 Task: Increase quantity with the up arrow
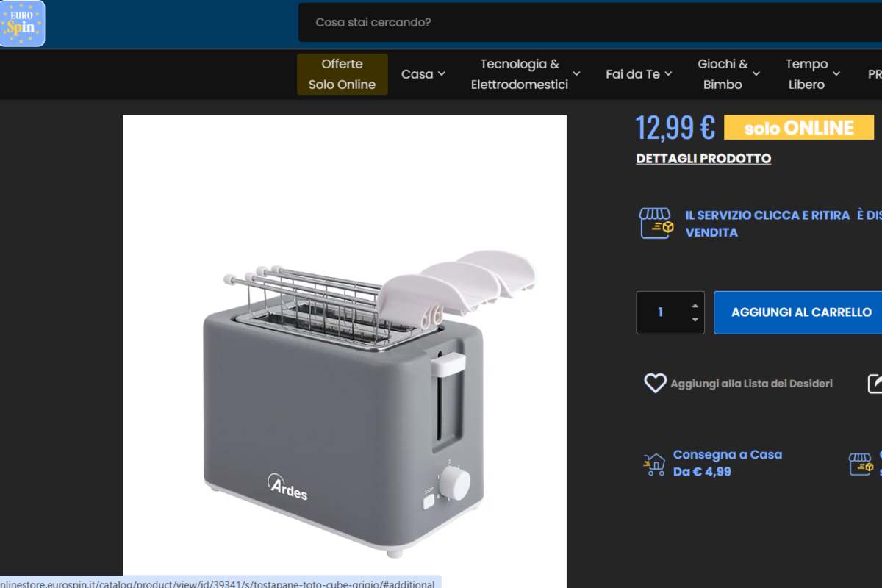coord(695,305)
